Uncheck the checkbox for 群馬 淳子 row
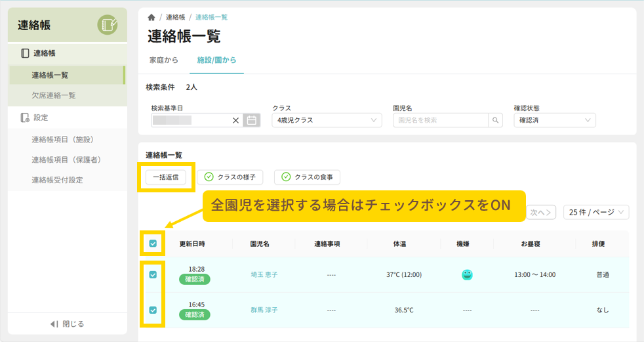 153,310
